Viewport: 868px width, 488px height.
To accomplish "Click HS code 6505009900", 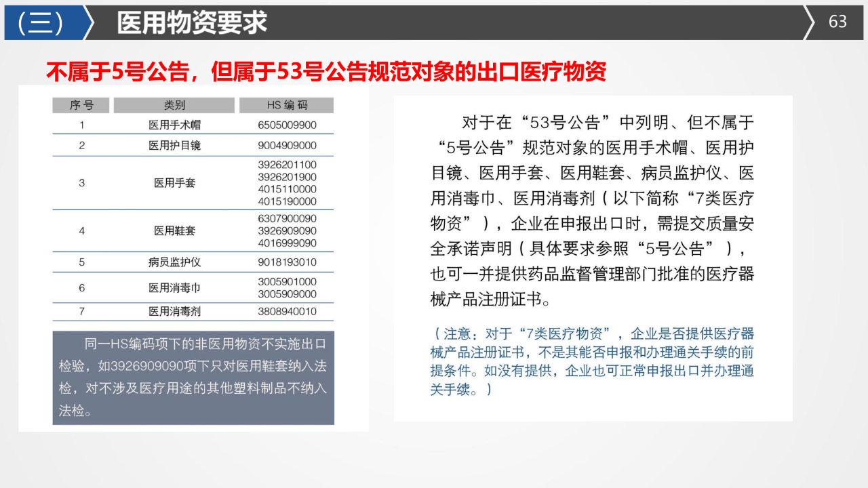I will click(x=287, y=125).
